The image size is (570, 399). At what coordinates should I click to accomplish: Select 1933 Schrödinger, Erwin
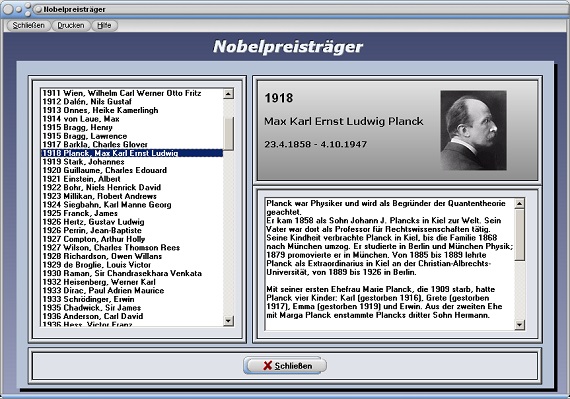point(132,299)
